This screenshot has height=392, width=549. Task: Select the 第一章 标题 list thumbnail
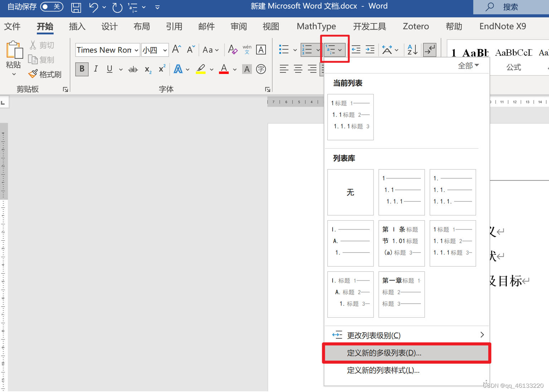pos(402,294)
